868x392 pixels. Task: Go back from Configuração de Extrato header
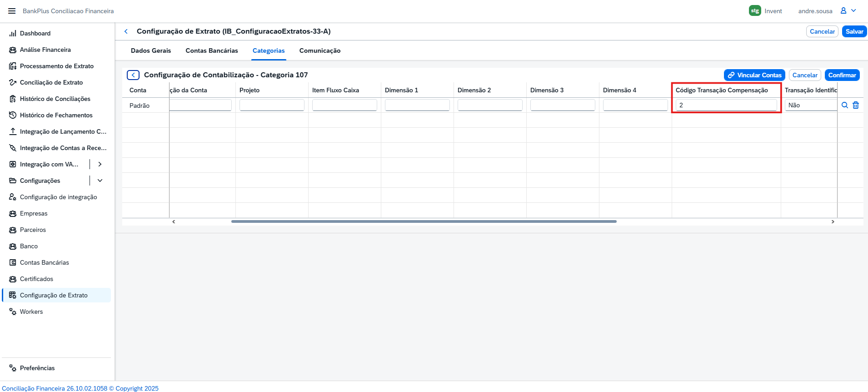coord(126,31)
